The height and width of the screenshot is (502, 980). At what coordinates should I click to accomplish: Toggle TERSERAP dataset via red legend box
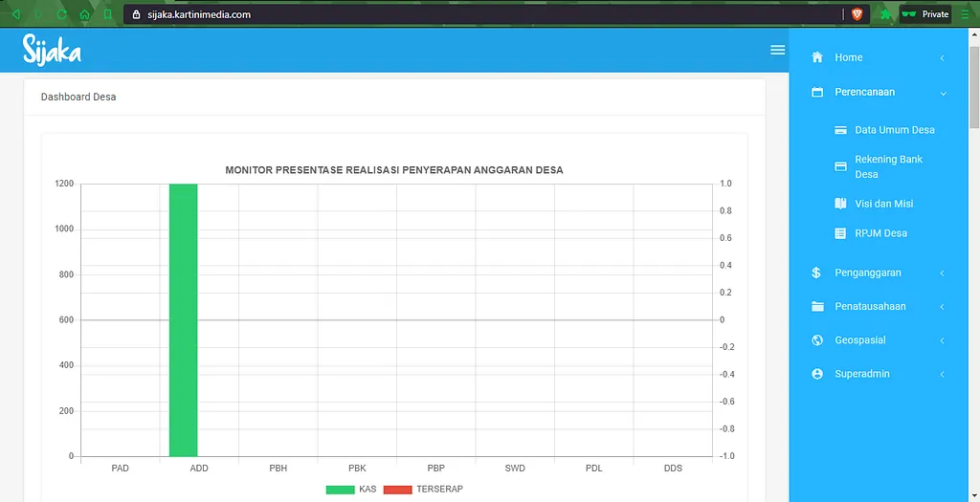(x=397, y=490)
